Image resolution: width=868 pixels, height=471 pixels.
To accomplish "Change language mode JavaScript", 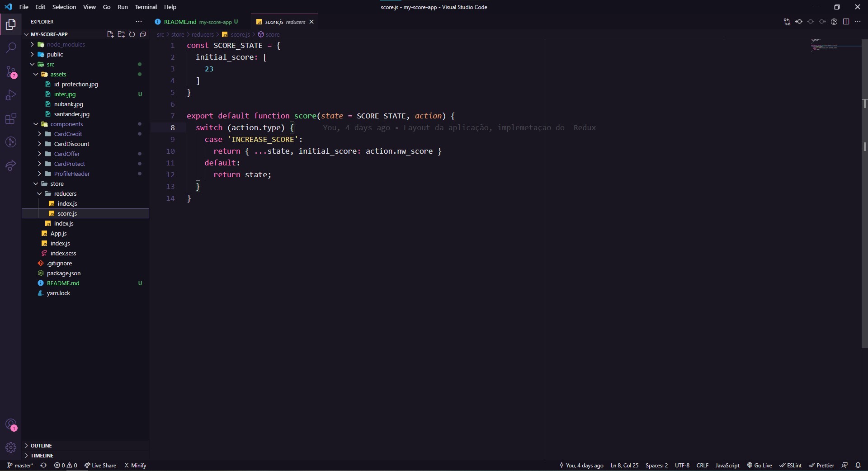I will (727, 465).
